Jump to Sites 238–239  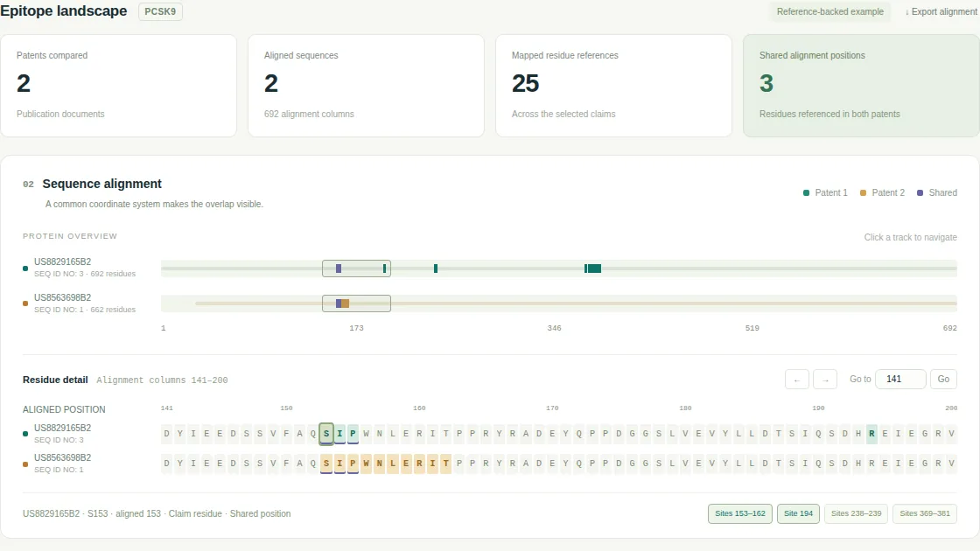pos(856,513)
